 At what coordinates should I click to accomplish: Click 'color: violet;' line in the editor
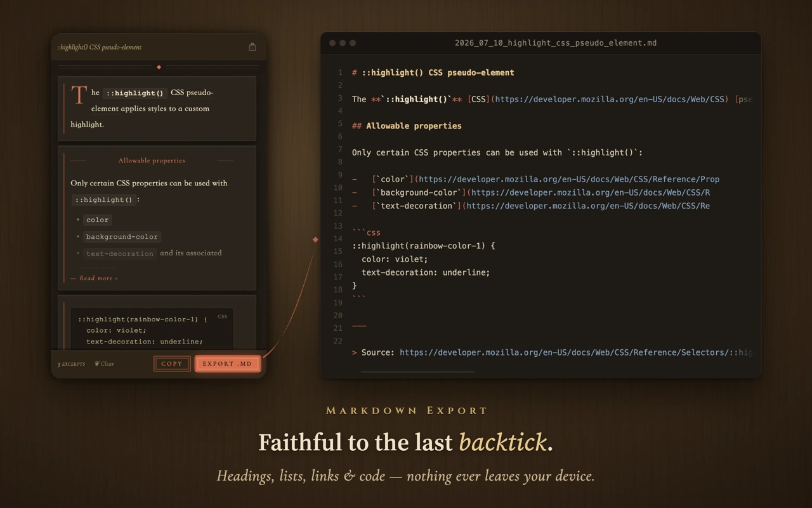(x=395, y=259)
